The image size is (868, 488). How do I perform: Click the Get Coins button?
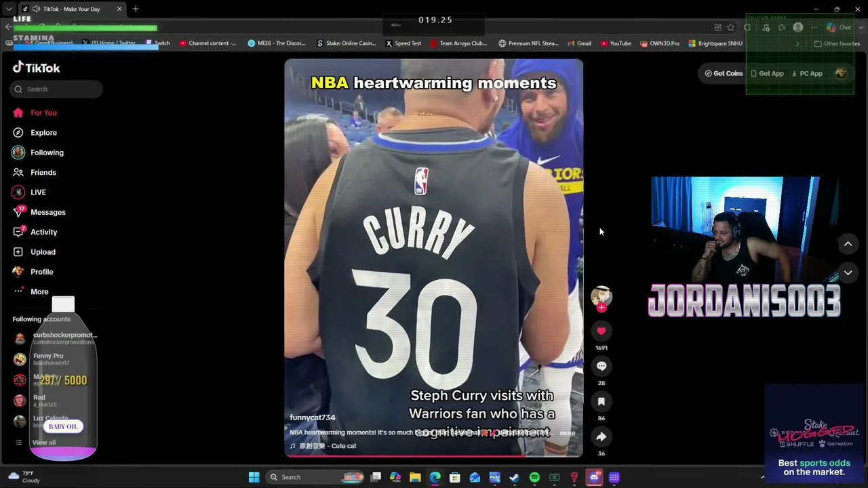point(724,73)
